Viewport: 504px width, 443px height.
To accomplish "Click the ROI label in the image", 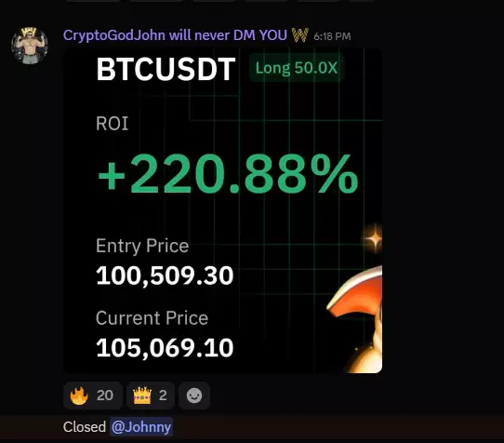I will tap(113, 123).
